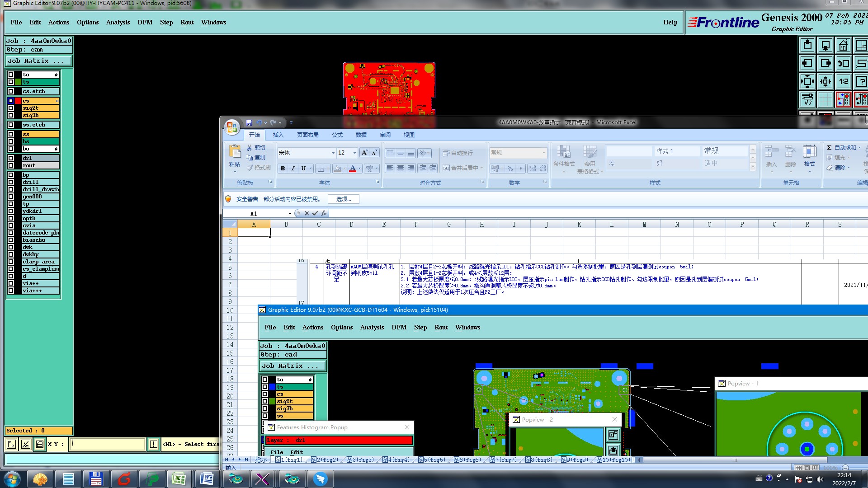Apply bold formatting in Excel
The width and height of the screenshot is (868, 488).
tap(283, 169)
